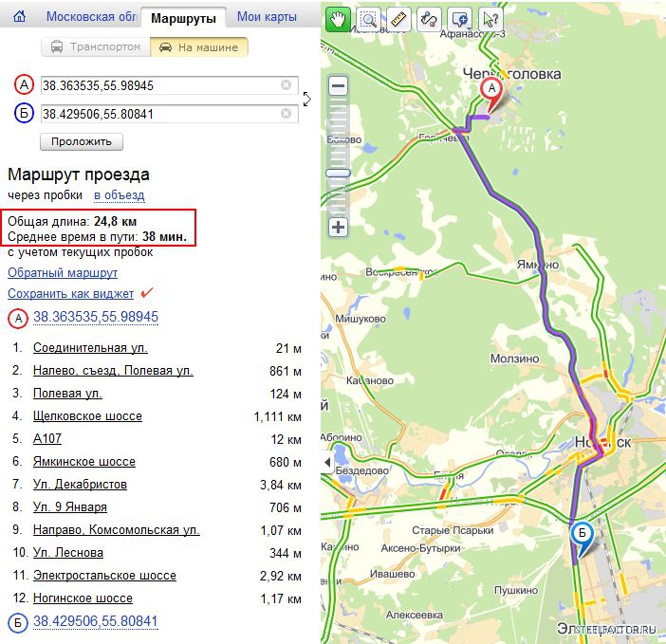Click the home icon in tab bar
Screen dimensions: 666x644
(19, 17)
